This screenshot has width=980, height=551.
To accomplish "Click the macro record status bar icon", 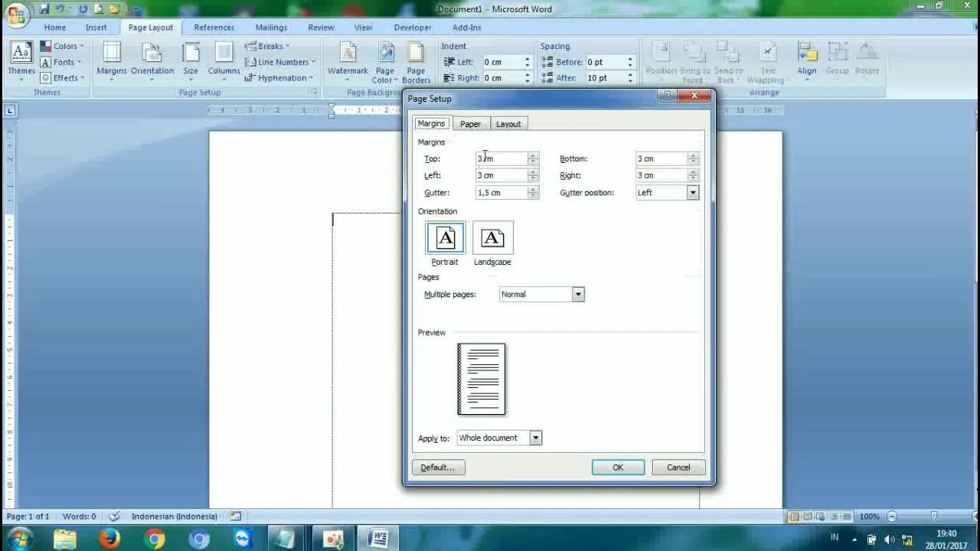I will click(x=236, y=517).
